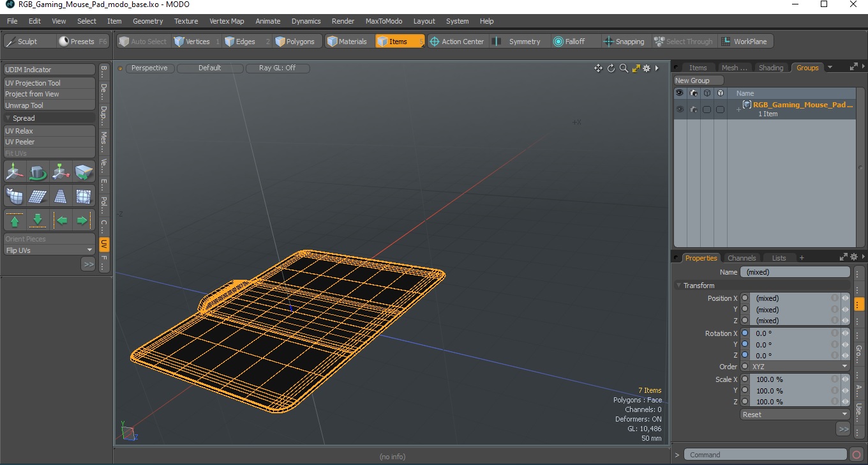Image resolution: width=868 pixels, height=465 pixels.
Task: Switch to the Channels tab
Action: [742, 258]
